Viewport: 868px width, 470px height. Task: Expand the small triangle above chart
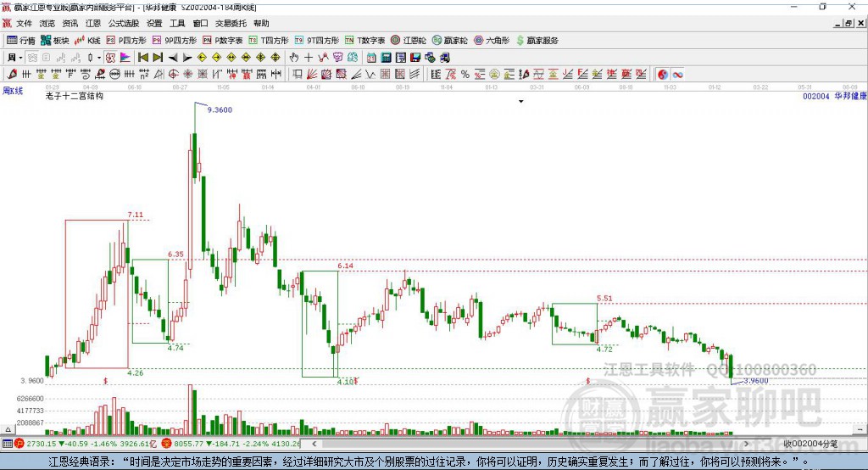[x=521, y=102]
